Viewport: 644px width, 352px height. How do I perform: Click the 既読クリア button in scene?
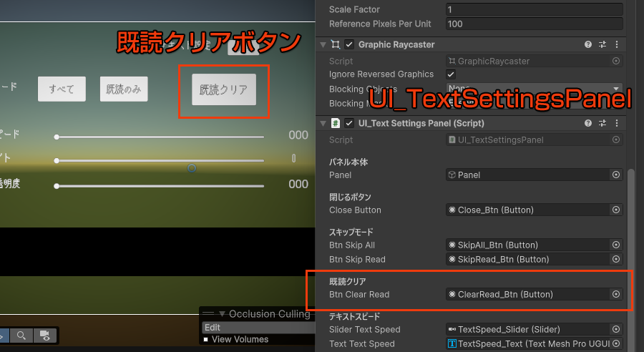point(223,90)
